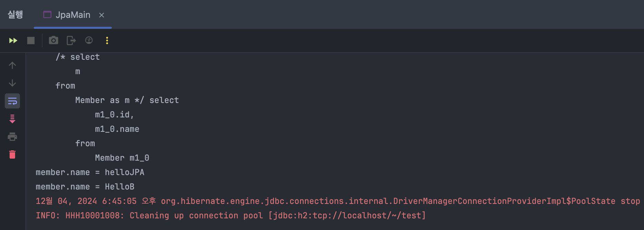Toggle scroll to end of console
This screenshot has width=644, height=230.
12,119
